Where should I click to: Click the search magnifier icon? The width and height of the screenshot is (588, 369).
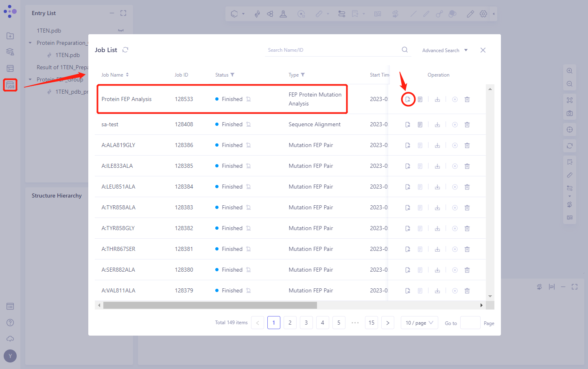[404, 50]
